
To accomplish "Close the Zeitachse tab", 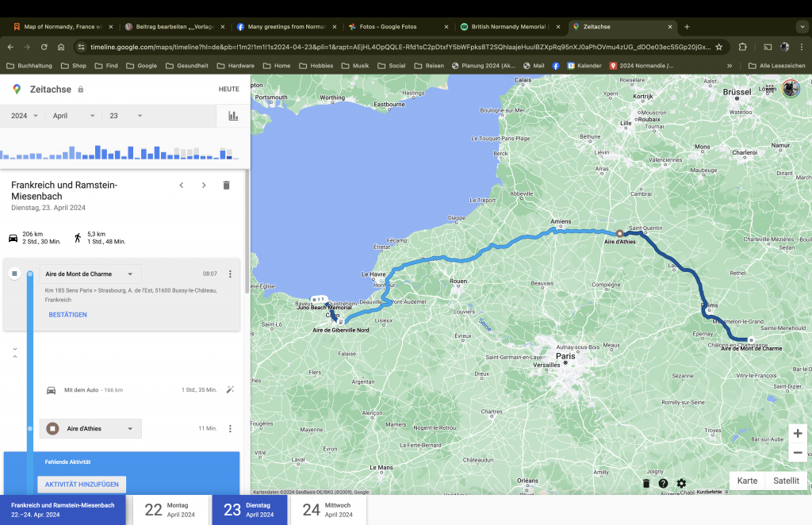I will (x=670, y=27).
